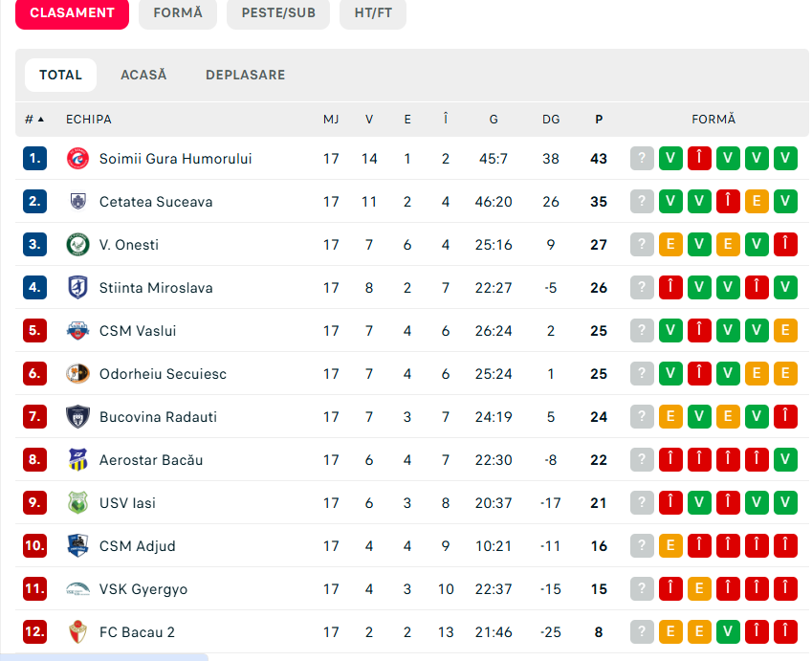Click the USV Iasi team badge
This screenshot has height=661, width=812.
(77, 503)
